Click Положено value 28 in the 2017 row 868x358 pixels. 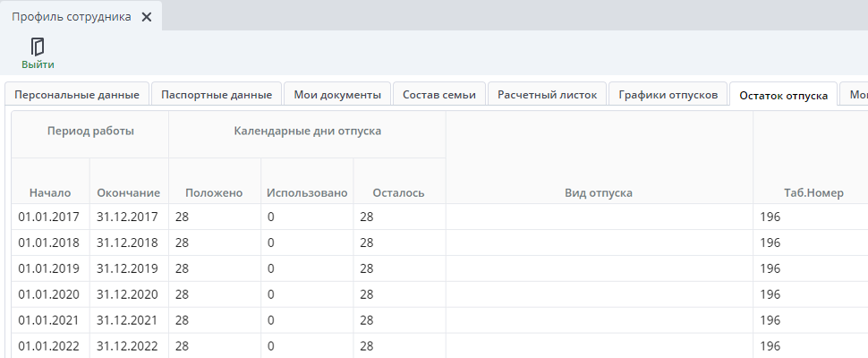point(215,217)
